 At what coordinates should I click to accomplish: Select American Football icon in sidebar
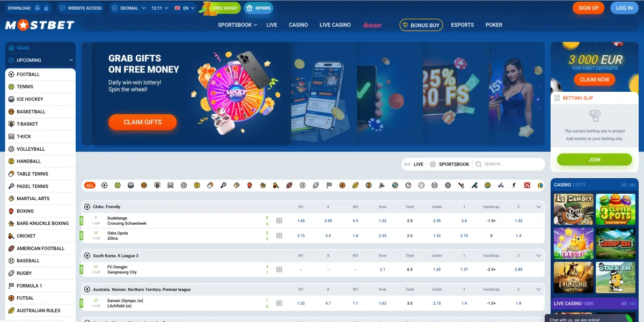11,248
